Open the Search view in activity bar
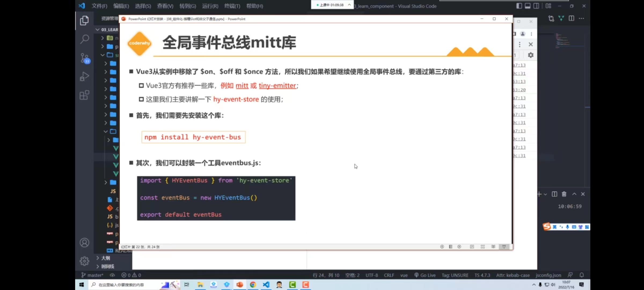This screenshot has height=290, width=644. 84,39
